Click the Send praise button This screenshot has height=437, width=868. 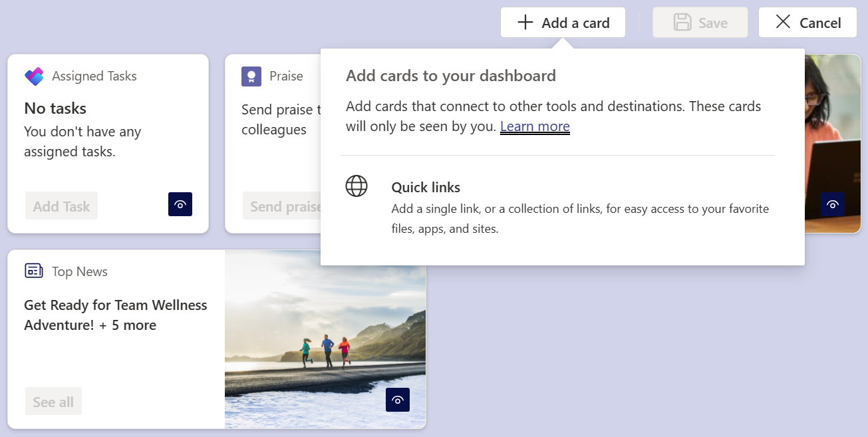[x=283, y=206]
